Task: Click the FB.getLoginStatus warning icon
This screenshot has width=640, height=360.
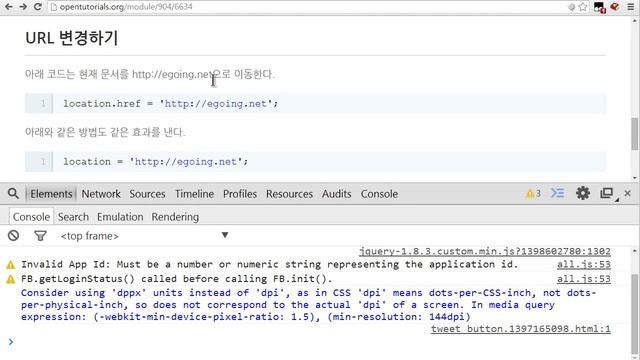Action: 11,280
